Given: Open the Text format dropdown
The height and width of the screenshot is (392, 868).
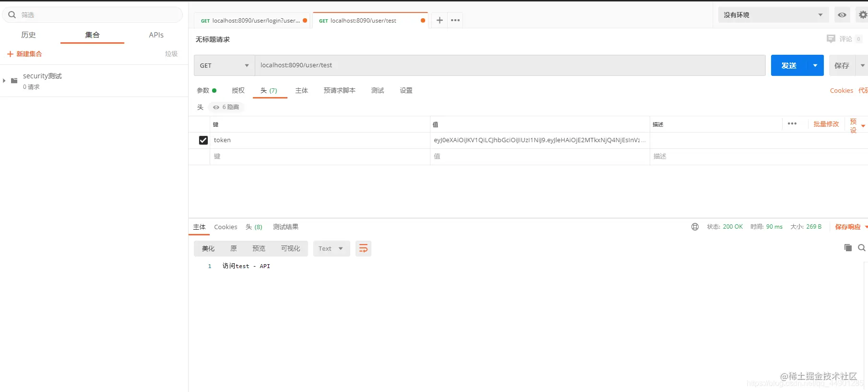Looking at the screenshot, I should (x=332, y=248).
